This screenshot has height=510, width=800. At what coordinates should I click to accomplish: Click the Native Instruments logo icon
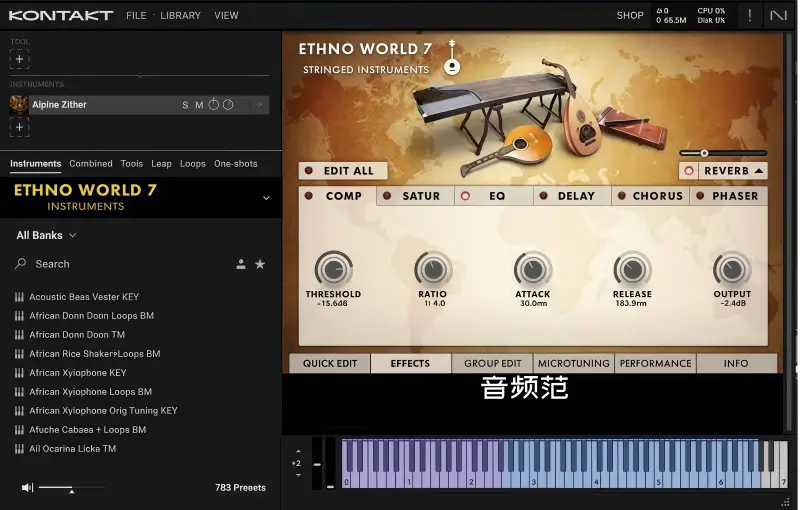click(x=778, y=15)
